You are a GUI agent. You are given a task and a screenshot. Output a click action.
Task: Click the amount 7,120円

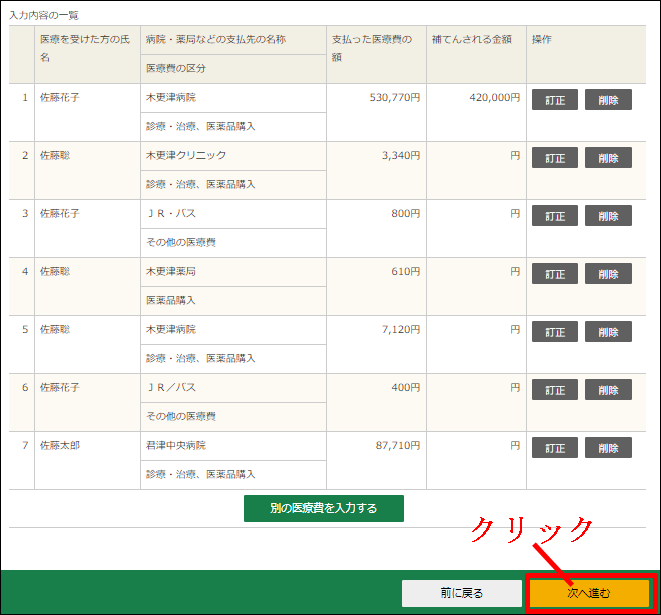coord(401,330)
